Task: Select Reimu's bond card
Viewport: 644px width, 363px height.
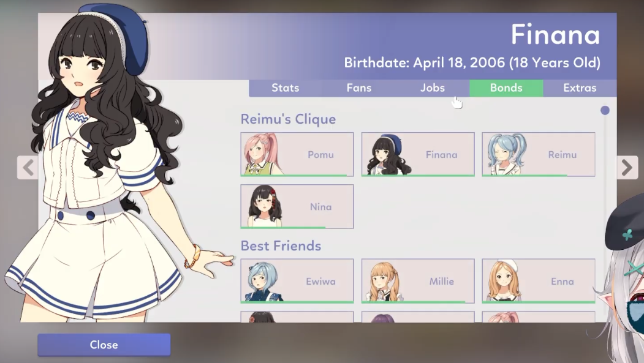Action: [x=539, y=154]
